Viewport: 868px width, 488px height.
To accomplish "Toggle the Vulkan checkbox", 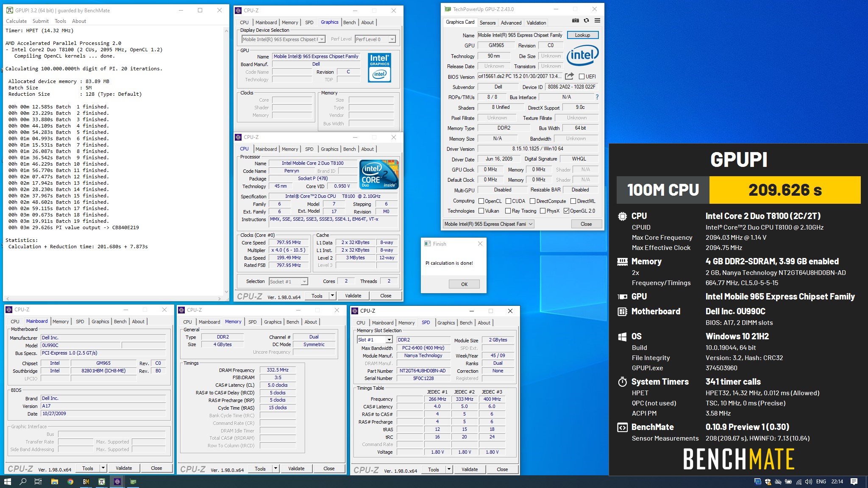I will pos(481,211).
